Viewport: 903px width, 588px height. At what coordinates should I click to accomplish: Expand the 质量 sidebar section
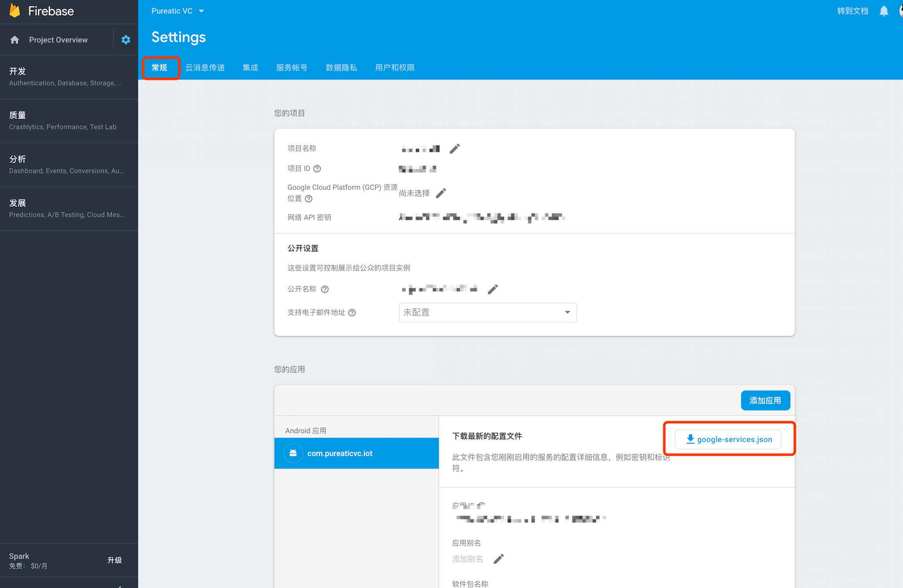pos(69,121)
